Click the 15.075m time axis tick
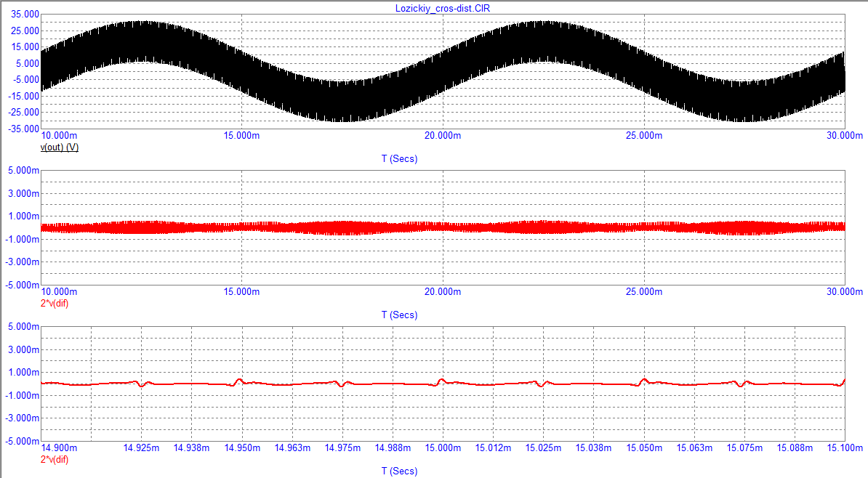The image size is (868, 478). pyautogui.click(x=744, y=447)
